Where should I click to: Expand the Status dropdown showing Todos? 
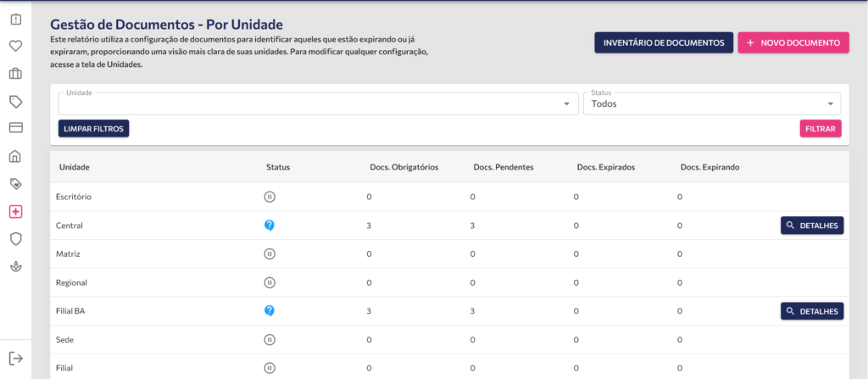click(711, 103)
